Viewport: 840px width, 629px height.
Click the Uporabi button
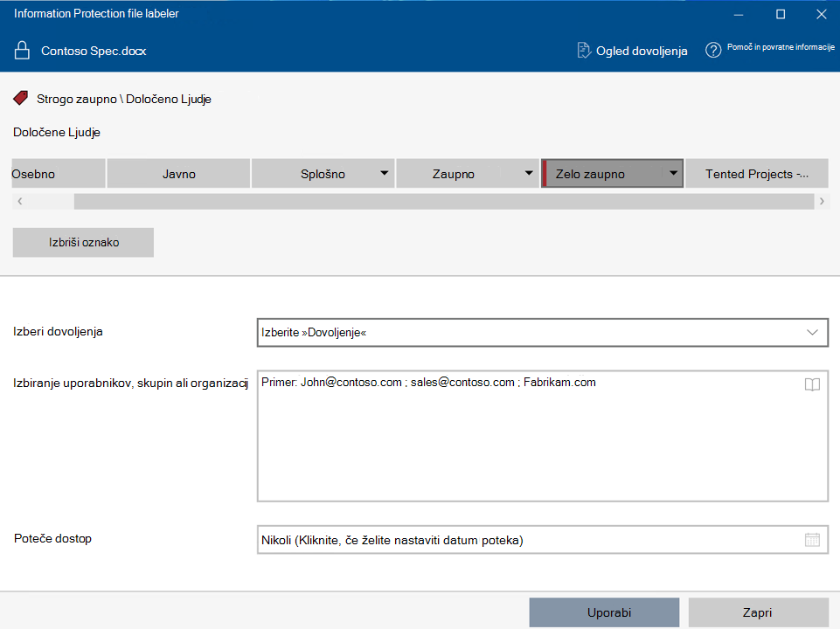(604, 612)
